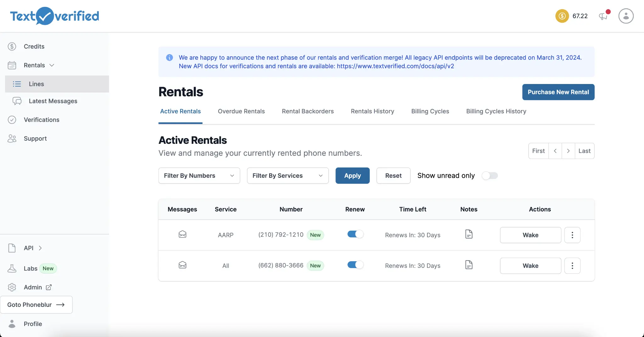Screen dimensions: 644x337
Task: Switch to Overdue Rentals tab
Action: pos(241,111)
